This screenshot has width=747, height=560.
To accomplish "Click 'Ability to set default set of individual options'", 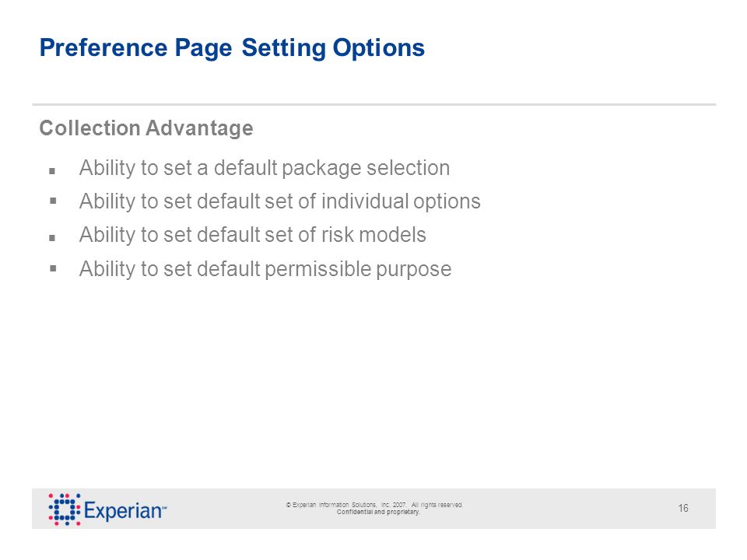I will 279,201.
